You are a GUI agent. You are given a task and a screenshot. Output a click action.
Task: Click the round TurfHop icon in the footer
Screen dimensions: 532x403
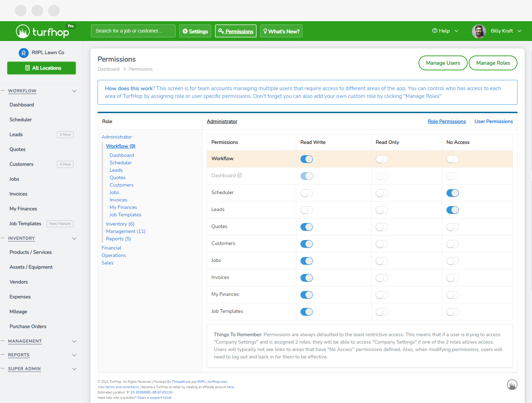[x=512, y=384]
